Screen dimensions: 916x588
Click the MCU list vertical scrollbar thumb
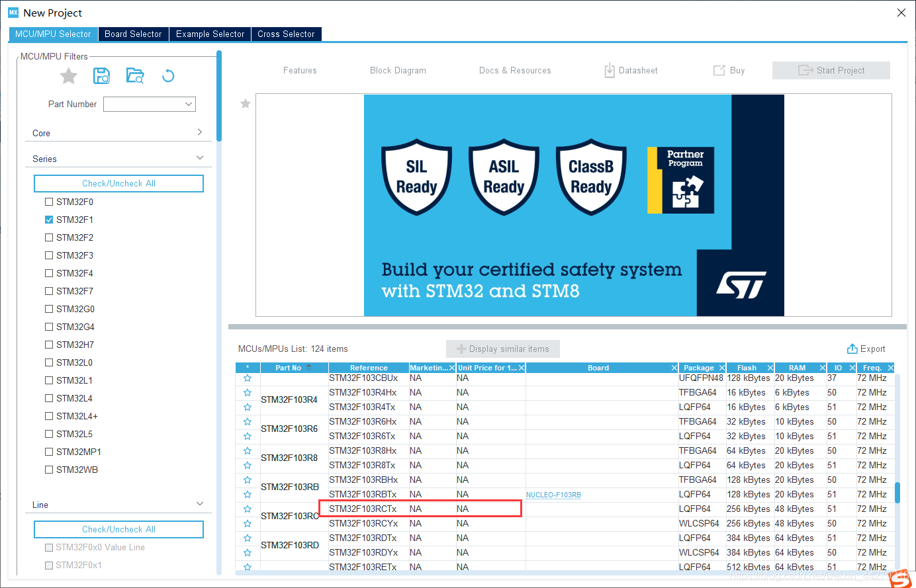[x=897, y=493]
